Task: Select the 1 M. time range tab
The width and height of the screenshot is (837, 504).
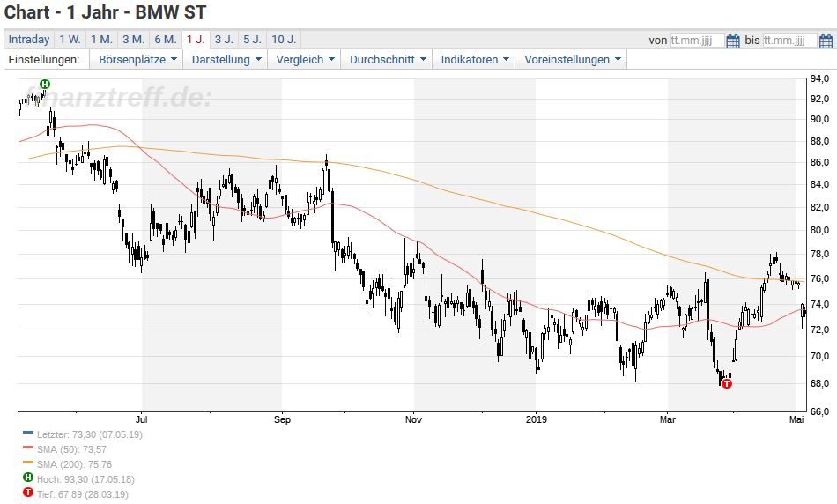Action: [101, 40]
